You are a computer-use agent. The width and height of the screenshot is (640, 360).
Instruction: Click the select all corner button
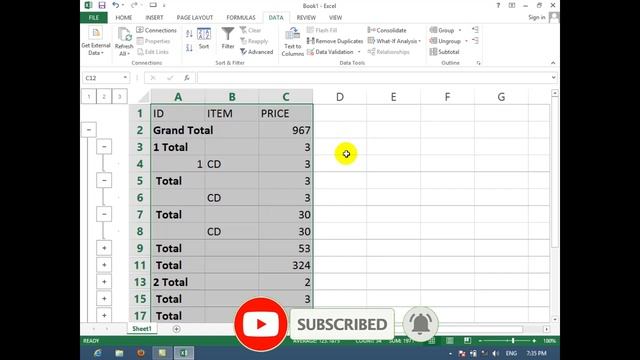coord(144,97)
